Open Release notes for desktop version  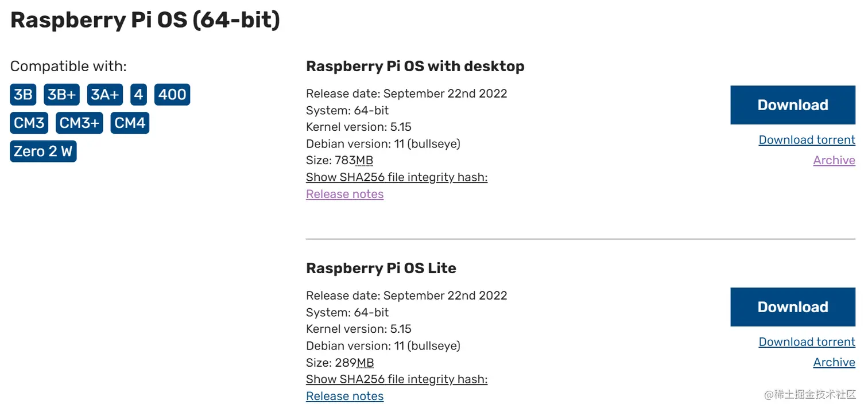[344, 194]
